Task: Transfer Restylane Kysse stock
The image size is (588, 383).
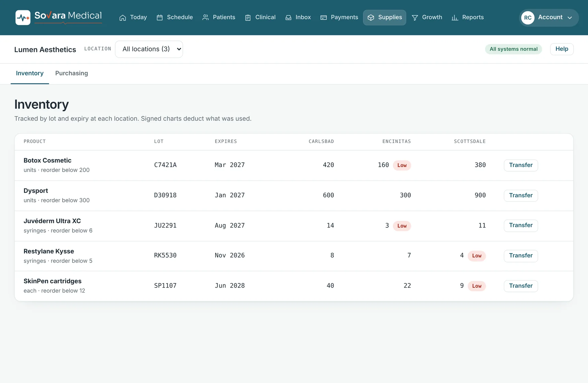Action: 521,256
